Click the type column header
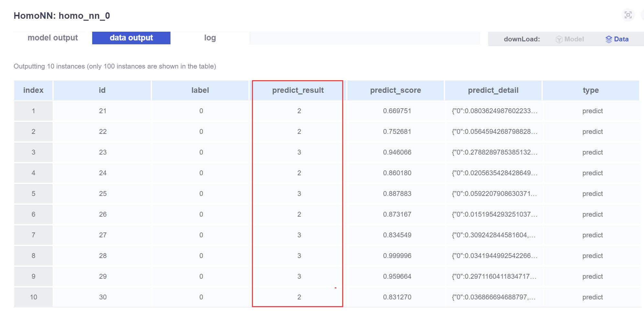 click(x=591, y=91)
